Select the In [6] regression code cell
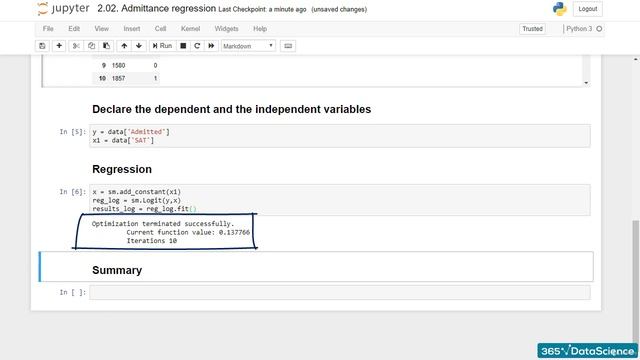The width and height of the screenshot is (640, 360). click(340, 200)
